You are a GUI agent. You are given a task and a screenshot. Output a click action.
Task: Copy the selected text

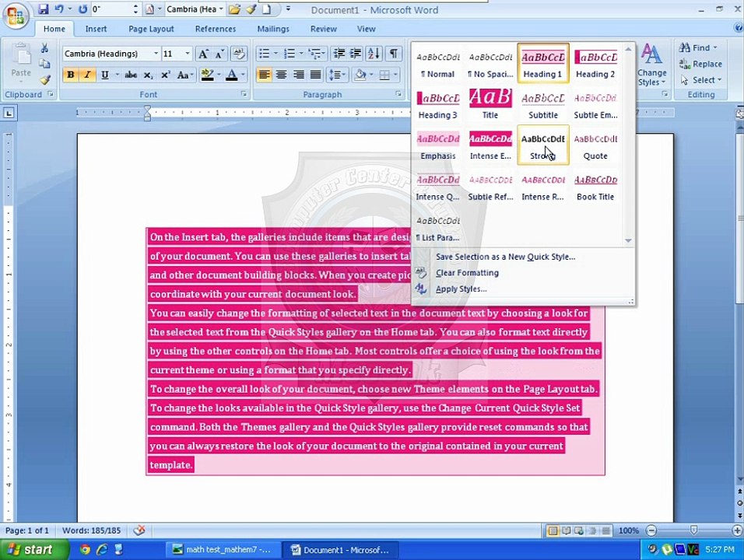coord(44,64)
